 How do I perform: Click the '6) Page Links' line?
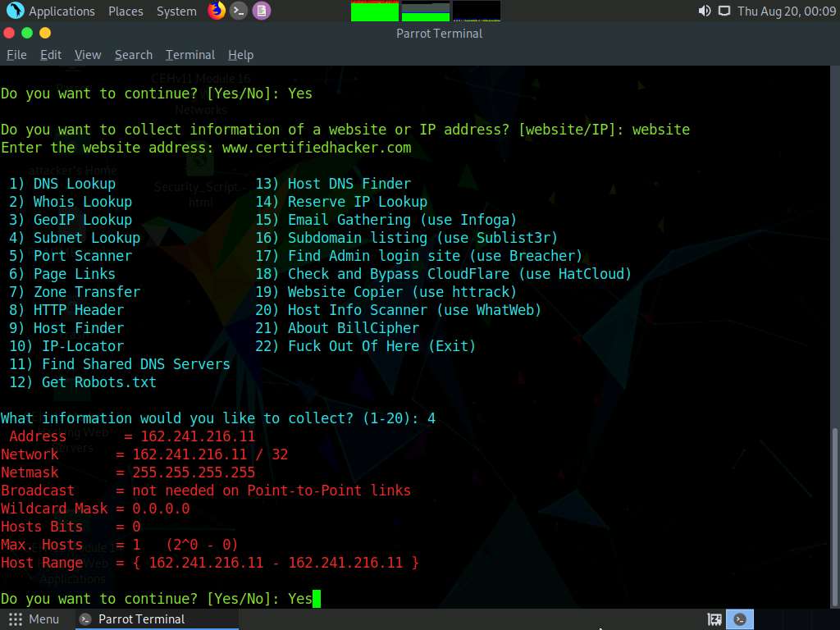pyautogui.click(x=62, y=274)
